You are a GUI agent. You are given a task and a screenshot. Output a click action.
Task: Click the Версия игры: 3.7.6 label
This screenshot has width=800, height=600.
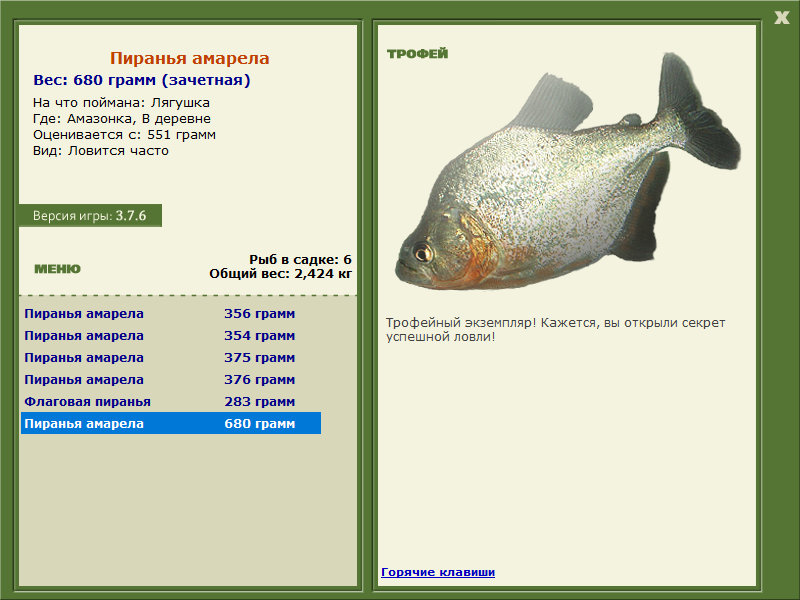click(90, 215)
